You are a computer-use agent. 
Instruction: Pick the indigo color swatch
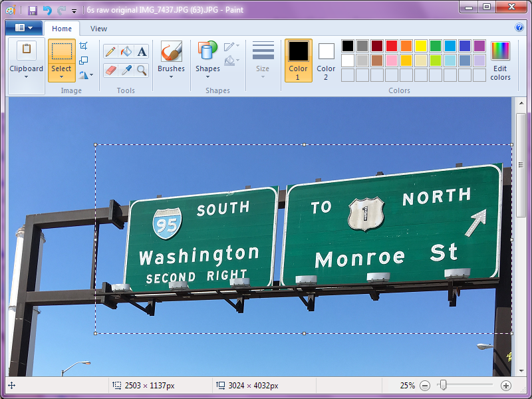464,46
